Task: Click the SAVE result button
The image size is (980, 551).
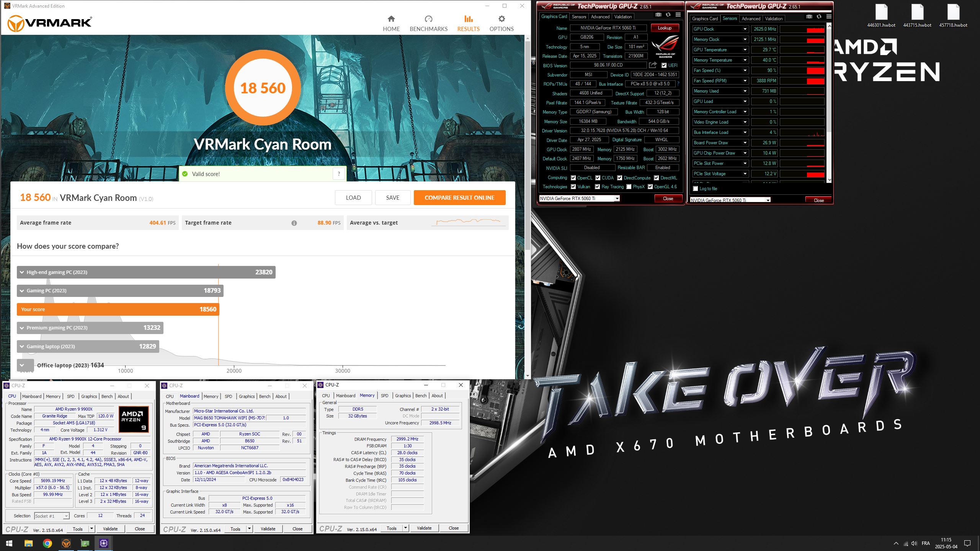Action: click(392, 198)
